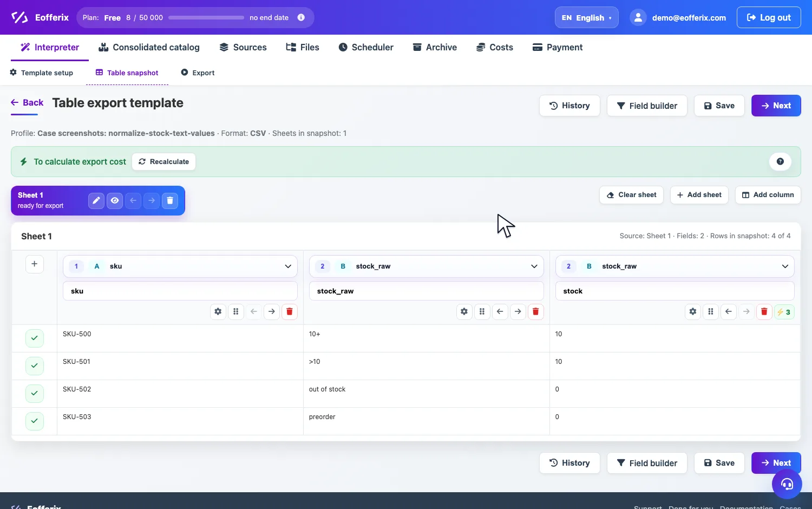Delete Sheet 1 with trash icon
The width and height of the screenshot is (812, 509).
[x=170, y=200]
